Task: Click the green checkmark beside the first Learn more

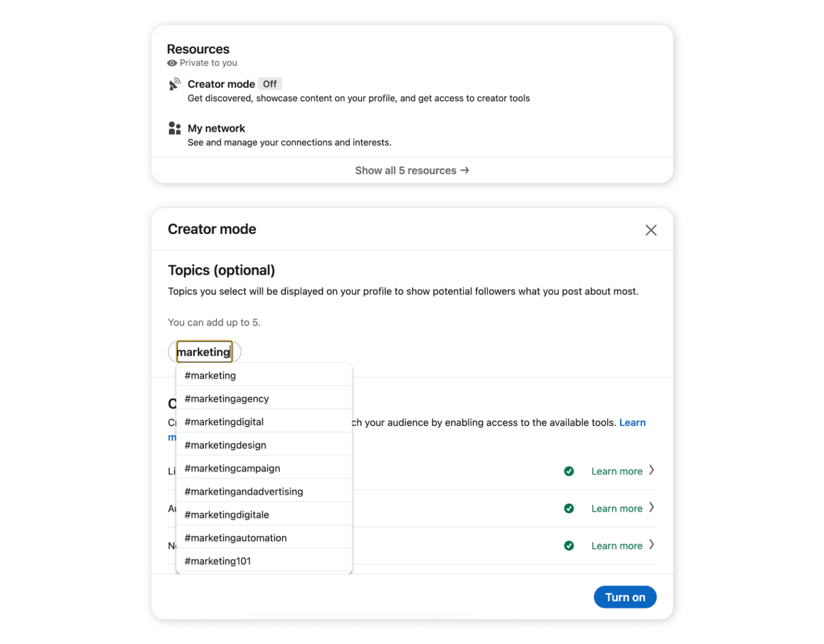Action: (x=569, y=471)
